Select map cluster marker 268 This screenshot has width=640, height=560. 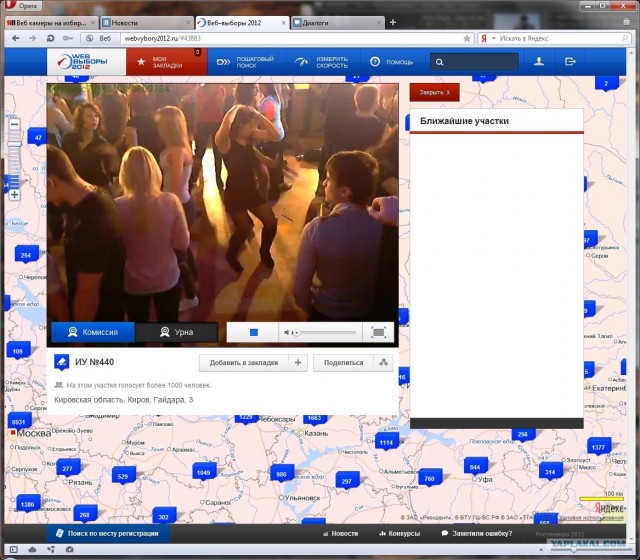[x=84, y=514]
